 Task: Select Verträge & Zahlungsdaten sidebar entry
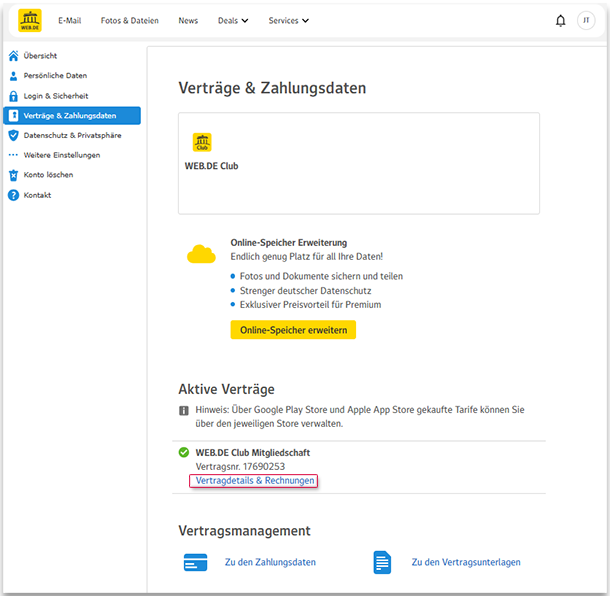tap(72, 116)
